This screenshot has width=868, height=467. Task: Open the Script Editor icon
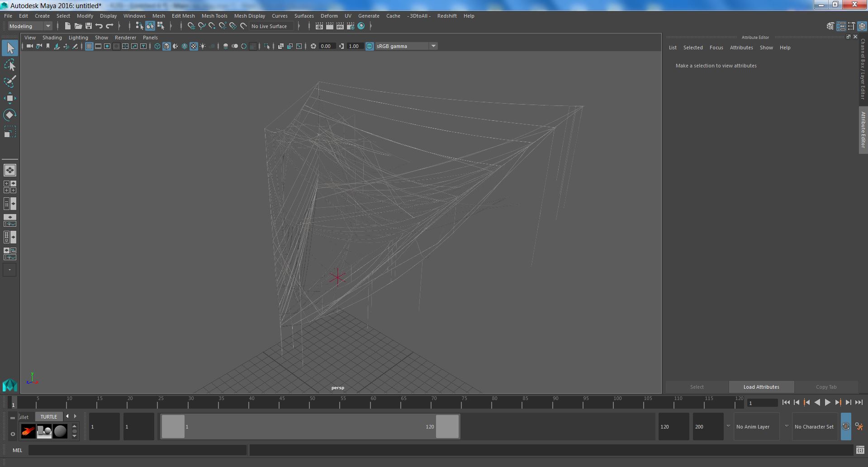coord(860,450)
